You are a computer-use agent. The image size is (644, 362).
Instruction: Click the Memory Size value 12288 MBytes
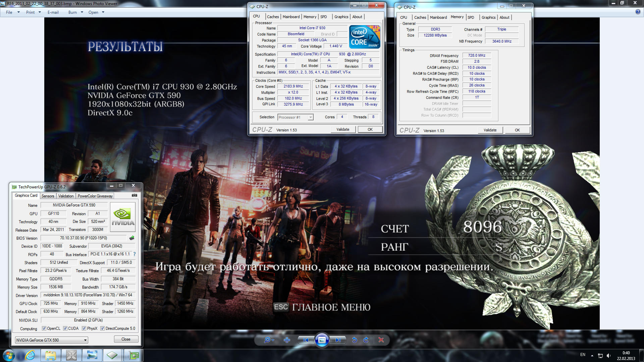pyautogui.click(x=435, y=36)
